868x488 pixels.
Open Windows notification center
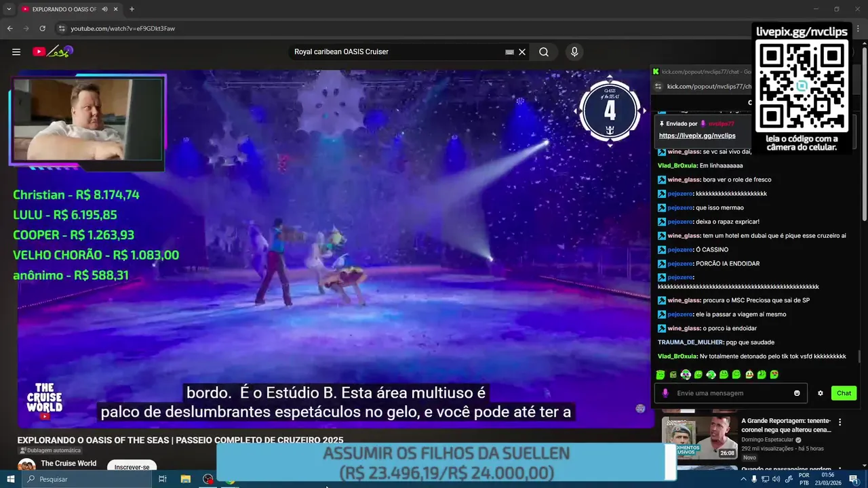854,479
